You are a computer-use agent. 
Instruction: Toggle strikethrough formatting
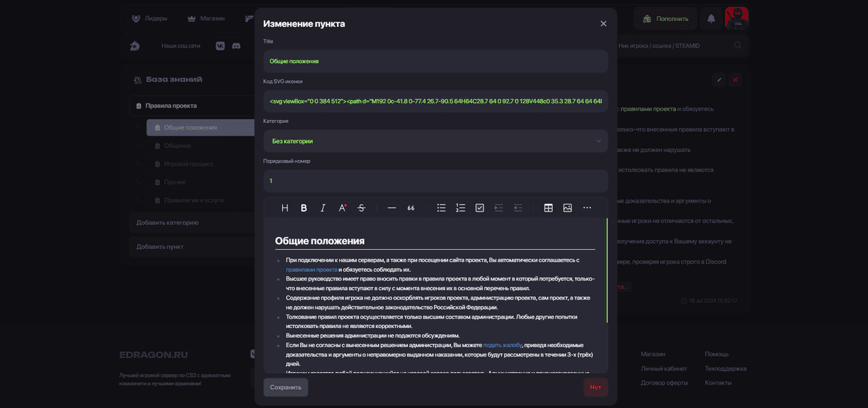pos(361,208)
